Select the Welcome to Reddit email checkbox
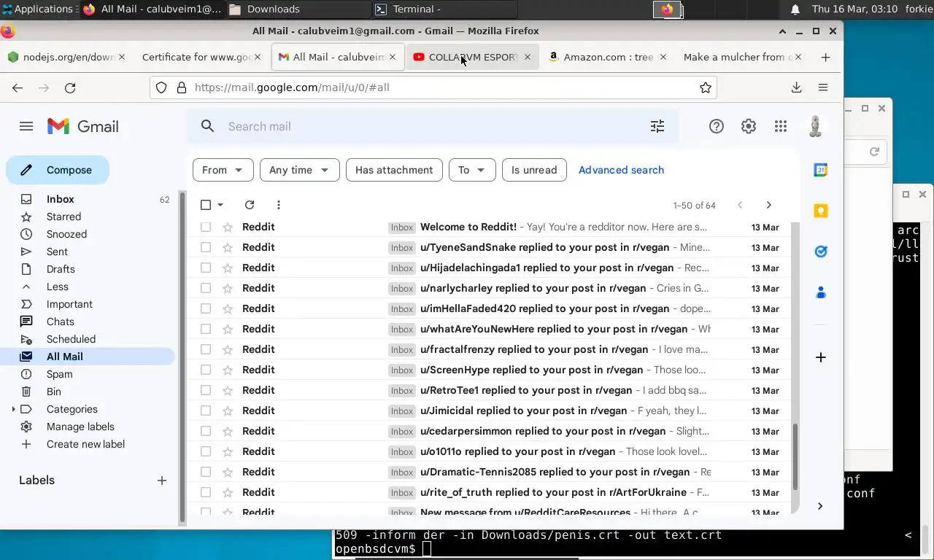 206,227
